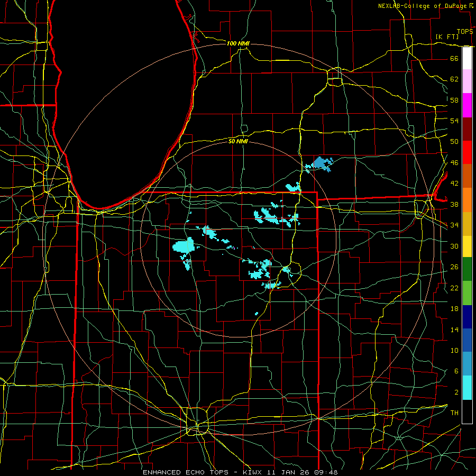Click the "11 JAN 26 09:48" timestamp

click(x=303, y=472)
